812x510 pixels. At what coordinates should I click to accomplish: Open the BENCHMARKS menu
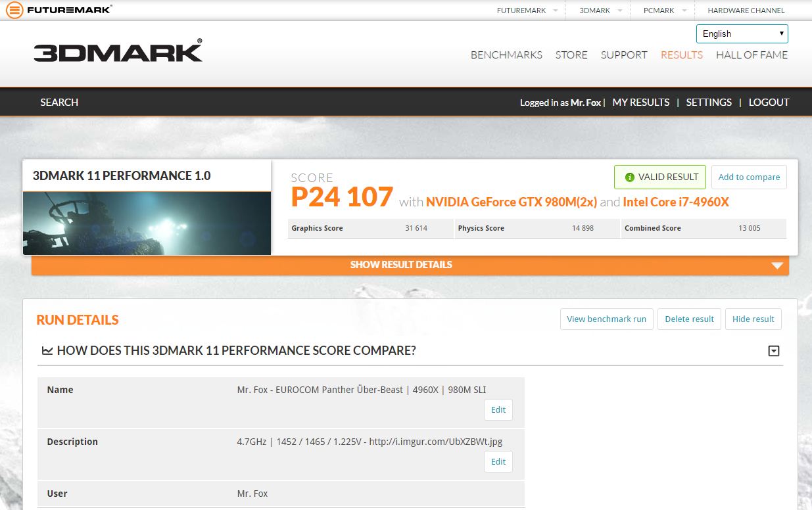coord(506,55)
